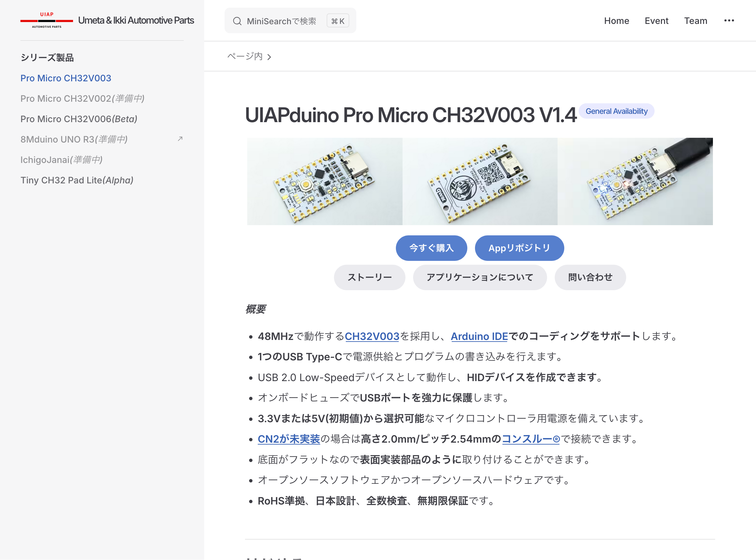Click the 問い合わせ contact button
This screenshot has width=756, height=560.
[590, 277]
